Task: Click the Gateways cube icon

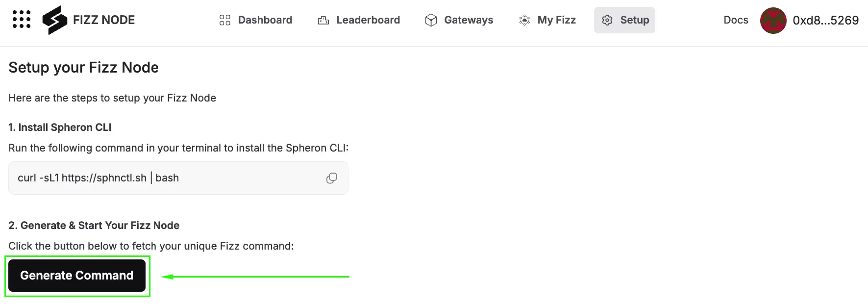Action: point(431,20)
